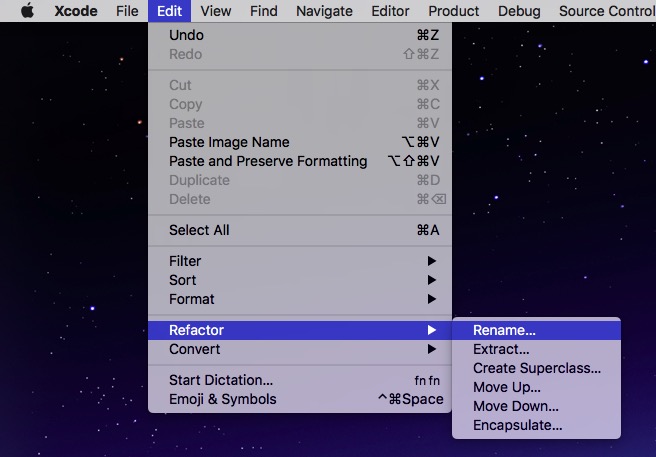Click the greyed-out Duplicate item

[300, 180]
